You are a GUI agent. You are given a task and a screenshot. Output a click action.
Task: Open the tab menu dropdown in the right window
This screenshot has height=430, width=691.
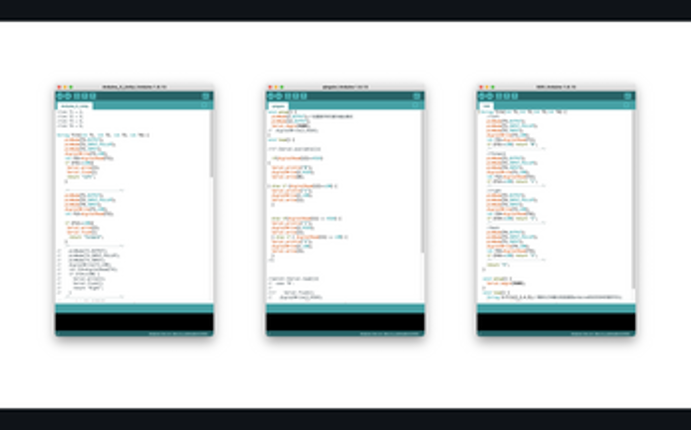(627, 105)
